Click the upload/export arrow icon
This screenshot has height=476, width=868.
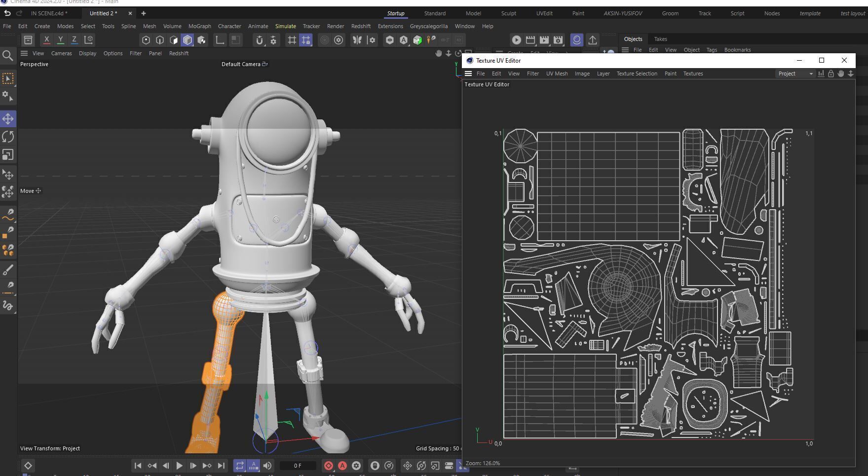point(593,40)
